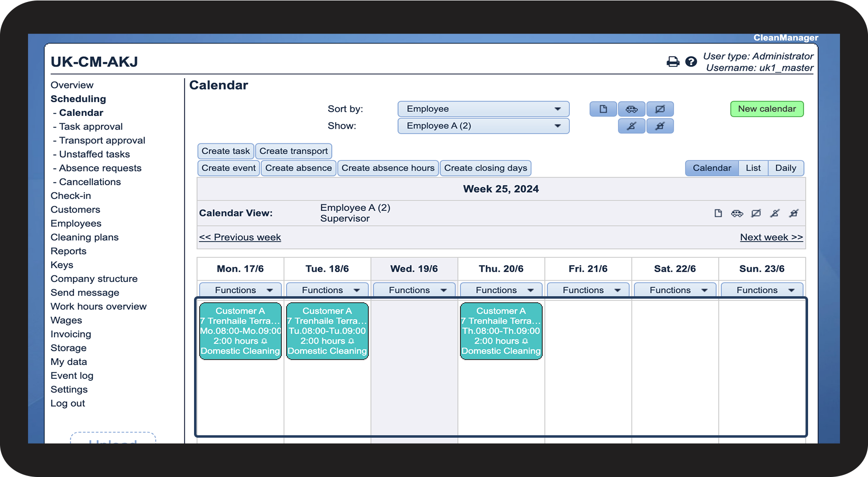The height and width of the screenshot is (477, 868).
Task: Switch to the List view tab
Action: [753, 168]
